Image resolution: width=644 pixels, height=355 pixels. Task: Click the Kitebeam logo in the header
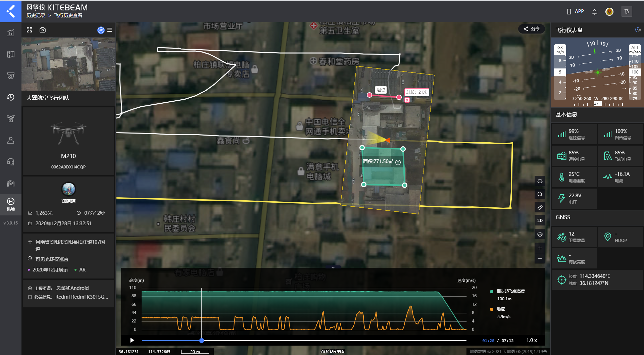click(x=11, y=11)
